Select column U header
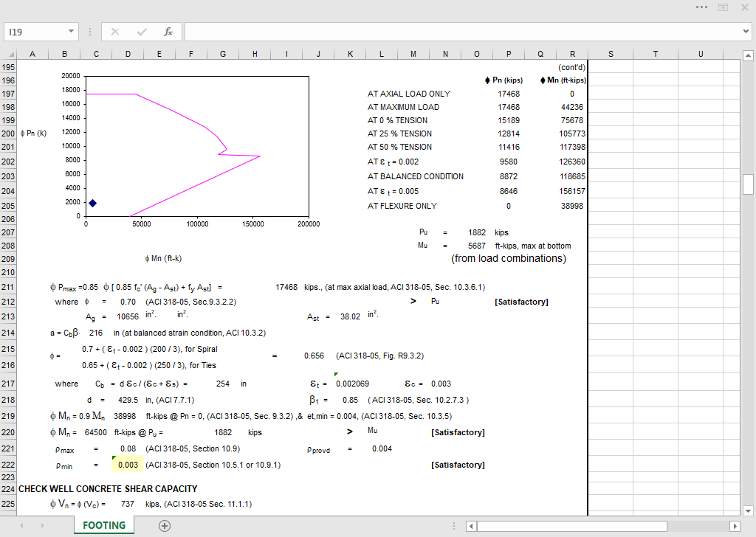Screen dimensions: 756x537 [x=701, y=54]
